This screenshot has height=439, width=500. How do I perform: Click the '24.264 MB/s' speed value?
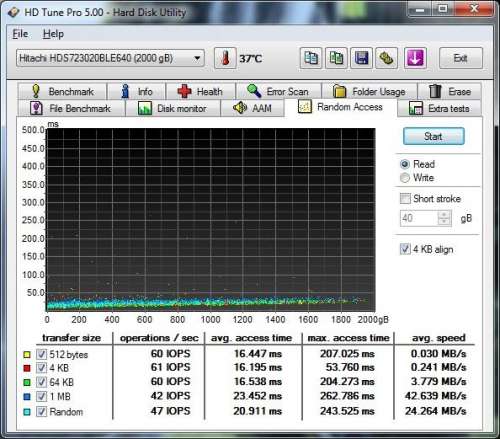[x=435, y=411]
